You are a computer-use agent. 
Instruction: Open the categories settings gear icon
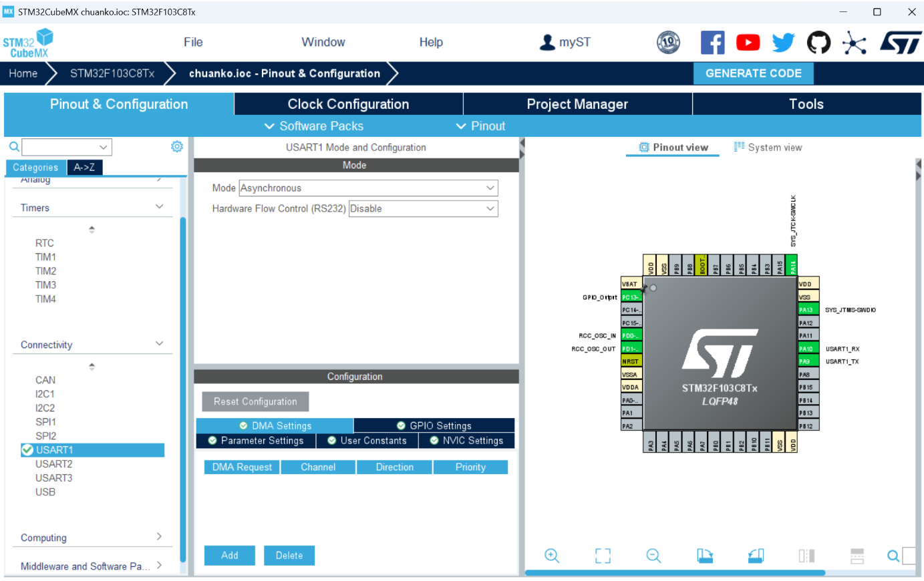(x=177, y=146)
